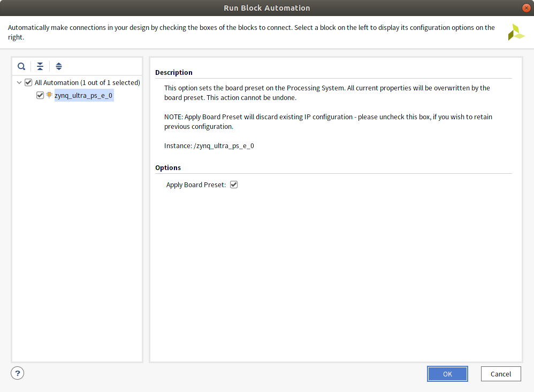Click the Xilinx logo in the header
This screenshot has width=534, height=392.
coord(516,32)
